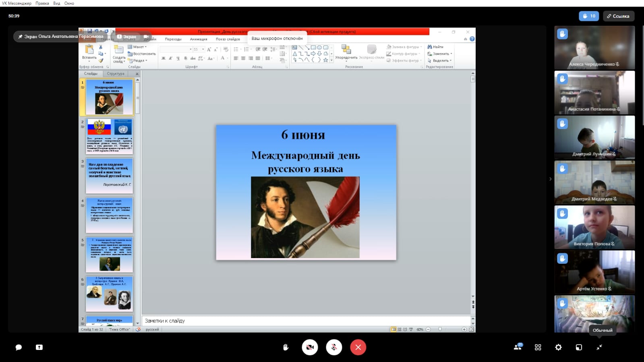Open the VK Мессенджер menu
The image size is (644, 362).
[17, 3]
